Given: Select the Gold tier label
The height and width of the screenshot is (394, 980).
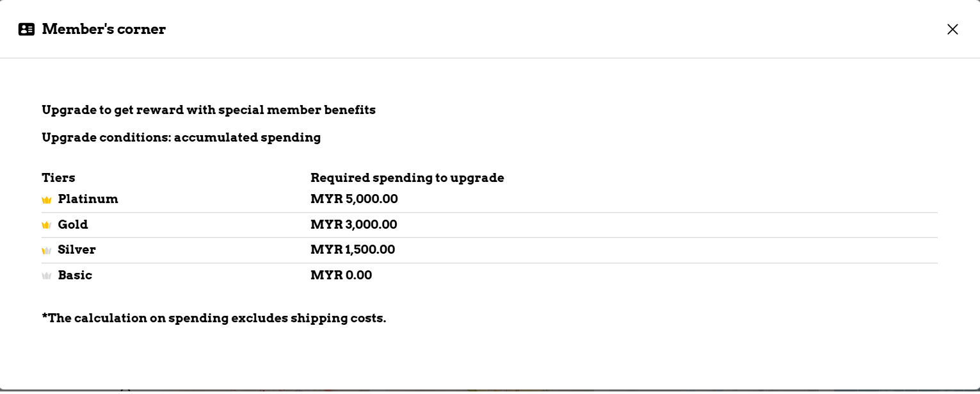Looking at the screenshot, I should (x=73, y=225).
